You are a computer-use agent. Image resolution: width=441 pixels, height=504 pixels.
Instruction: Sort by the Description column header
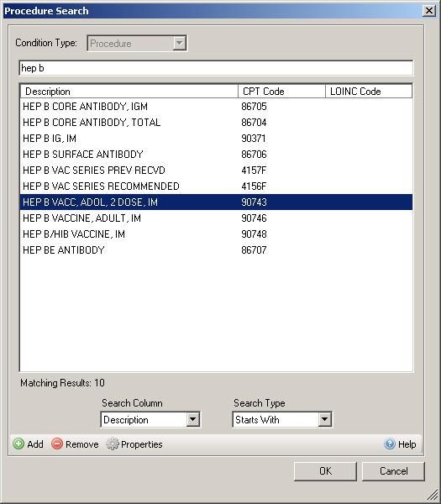[x=129, y=92]
